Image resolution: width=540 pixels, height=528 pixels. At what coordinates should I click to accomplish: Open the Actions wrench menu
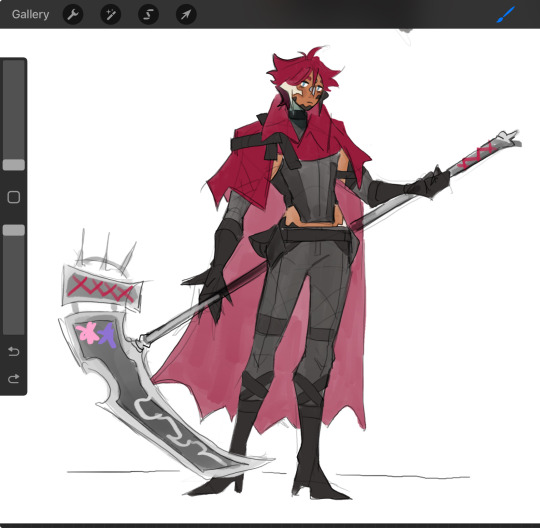click(x=73, y=14)
